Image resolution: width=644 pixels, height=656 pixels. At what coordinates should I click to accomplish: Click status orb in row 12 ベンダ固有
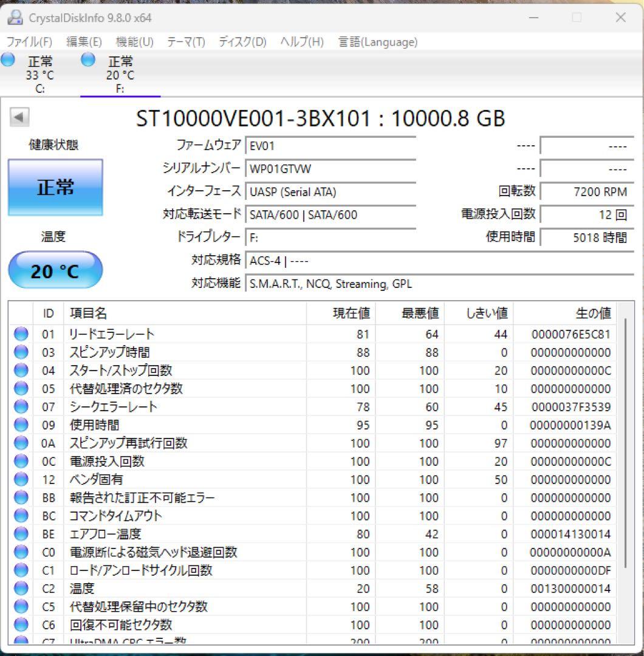tap(21, 479)
